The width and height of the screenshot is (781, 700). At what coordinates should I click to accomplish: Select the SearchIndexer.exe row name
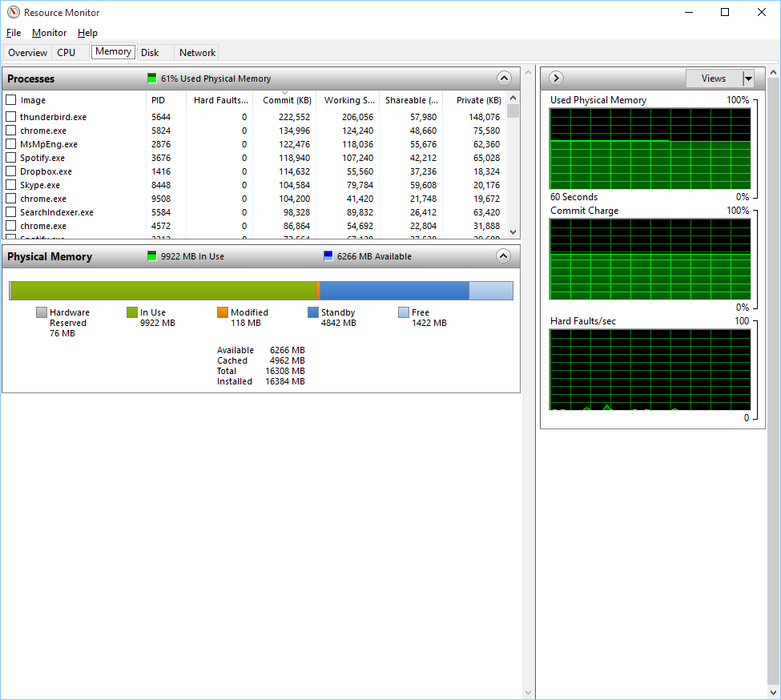(x=57, y=212)
